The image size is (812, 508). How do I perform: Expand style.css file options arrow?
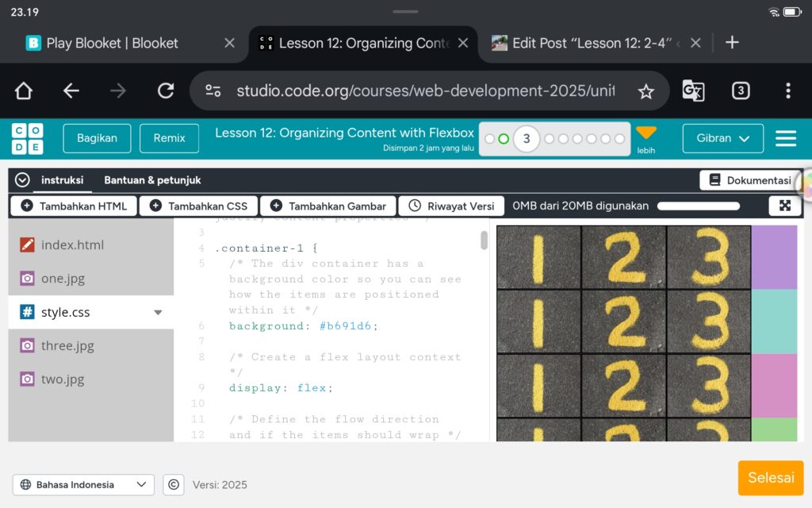tap(158, 313)
